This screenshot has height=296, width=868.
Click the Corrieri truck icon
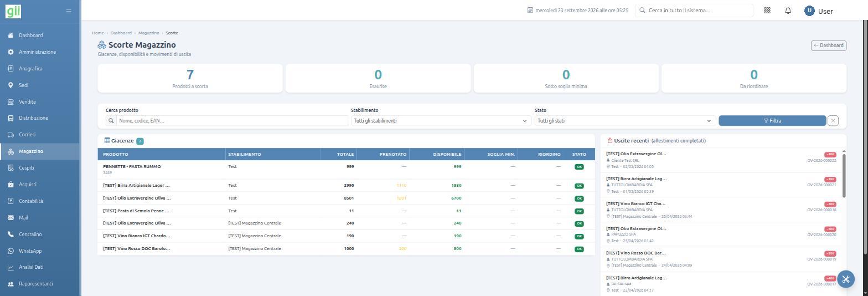[x=11, y=135]
